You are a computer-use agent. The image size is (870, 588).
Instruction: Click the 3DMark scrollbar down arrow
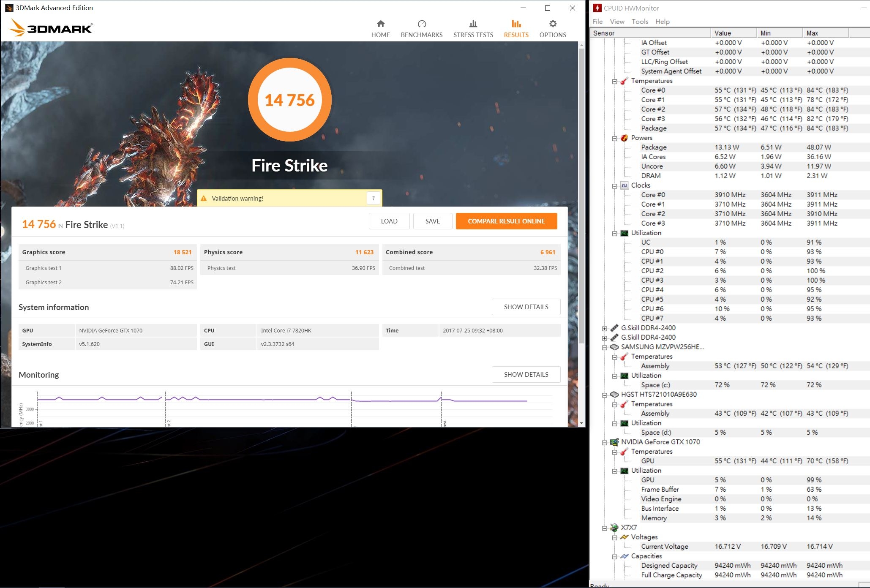coord(582,423)
